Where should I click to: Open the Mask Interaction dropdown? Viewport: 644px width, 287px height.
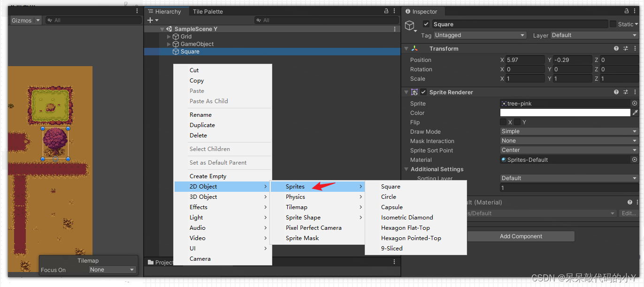[569, 141]
